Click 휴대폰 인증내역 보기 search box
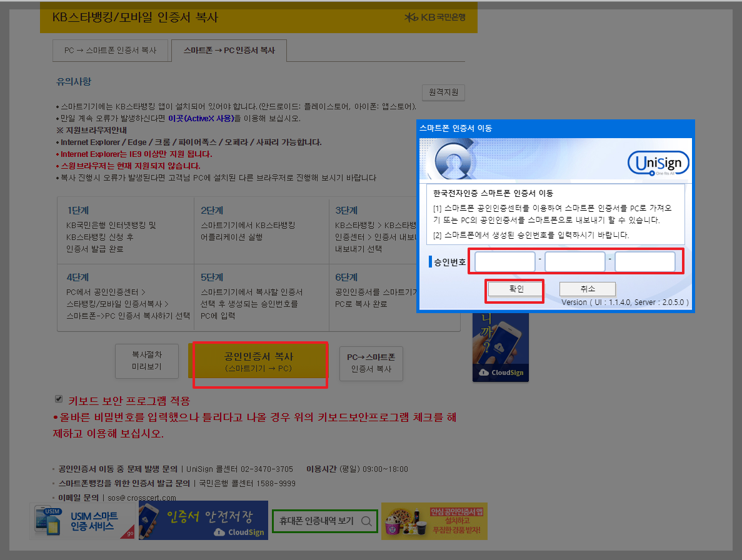Image resolution: width=742 pixels, height=560 pixels. (x=325, y=521)
